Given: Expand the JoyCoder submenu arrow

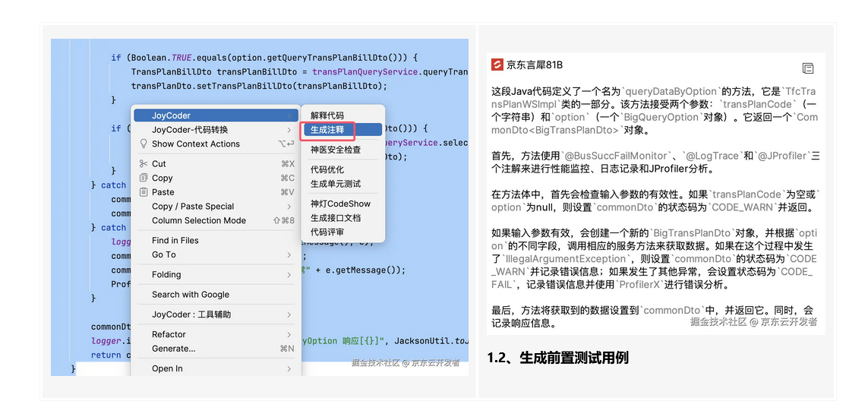Looking at the screenshot, I should (x=289, y=115).
